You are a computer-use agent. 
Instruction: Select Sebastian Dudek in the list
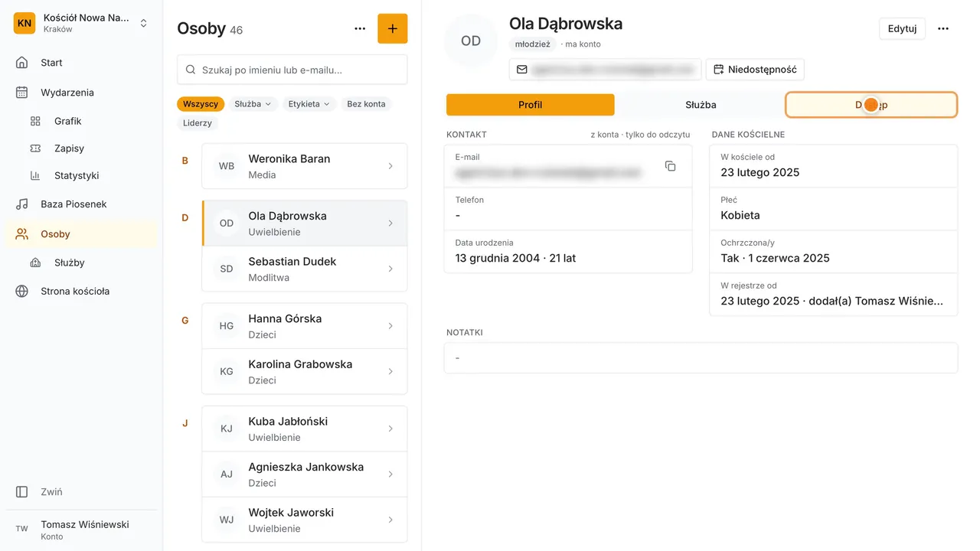click(305, 269)
